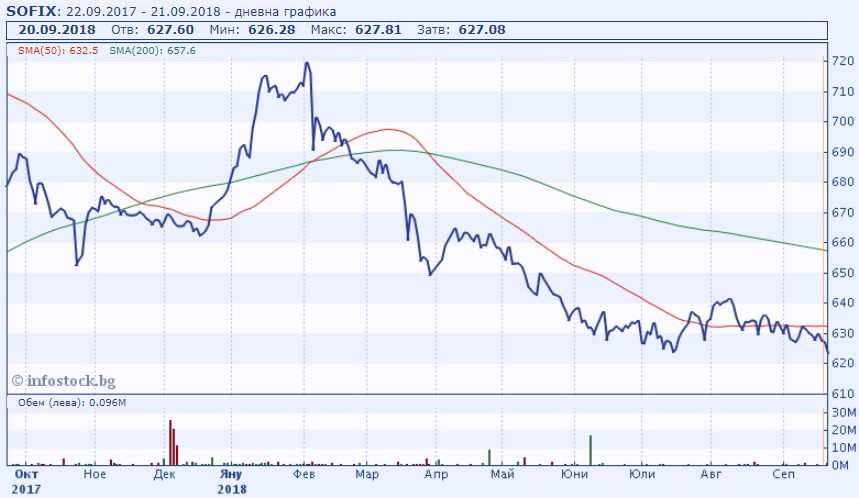Viewport: 859px width, 498px height.
Task: Click the opening value 627.60
Action: 170,30
